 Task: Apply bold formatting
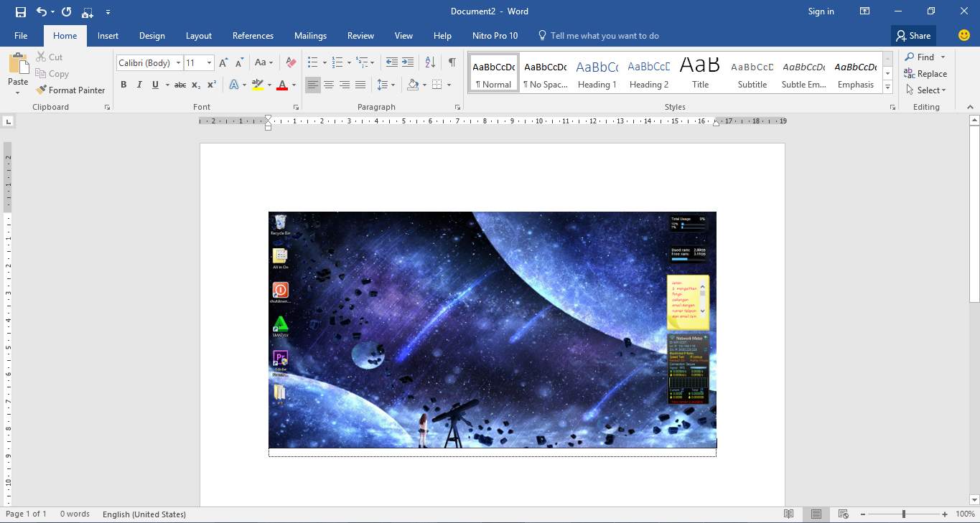click(123, 84)
